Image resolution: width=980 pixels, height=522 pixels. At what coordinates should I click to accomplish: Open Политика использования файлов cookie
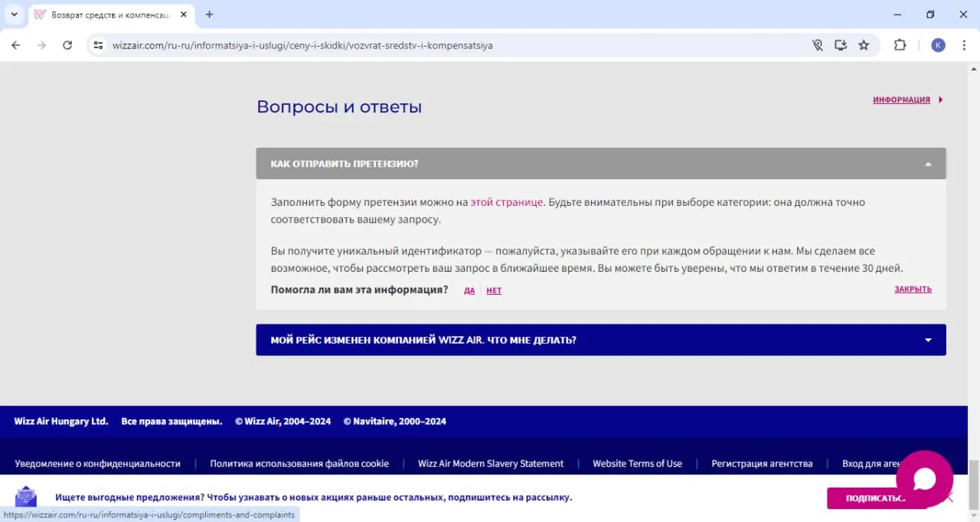[x=299, y=463]
